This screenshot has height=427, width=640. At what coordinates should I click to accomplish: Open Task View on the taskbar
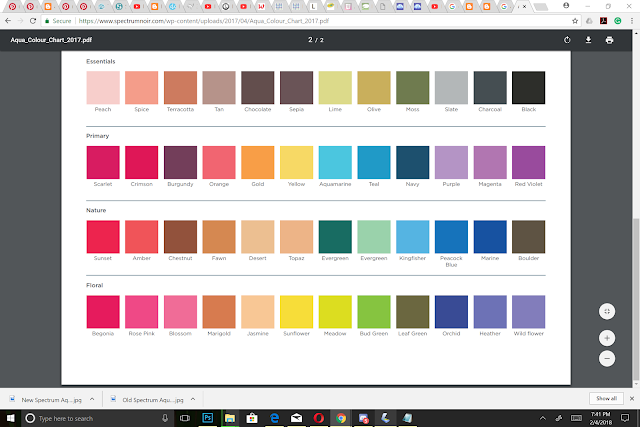185,418
